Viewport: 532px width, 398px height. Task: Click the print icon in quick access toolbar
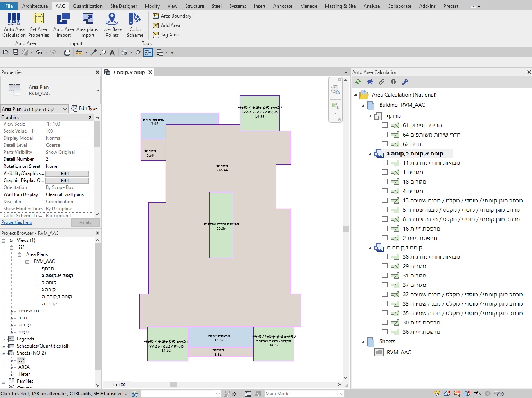pyautogui.click(x=67, y=52)
